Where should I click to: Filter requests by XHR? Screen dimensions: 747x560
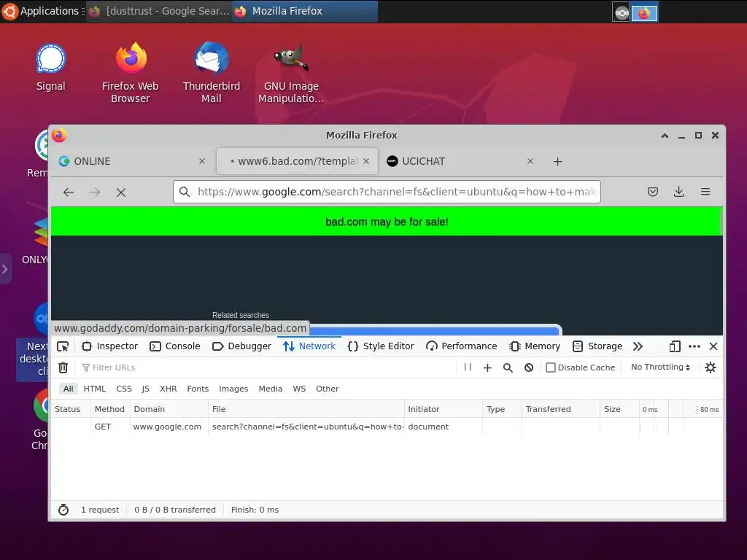click(x=169, y=389)
